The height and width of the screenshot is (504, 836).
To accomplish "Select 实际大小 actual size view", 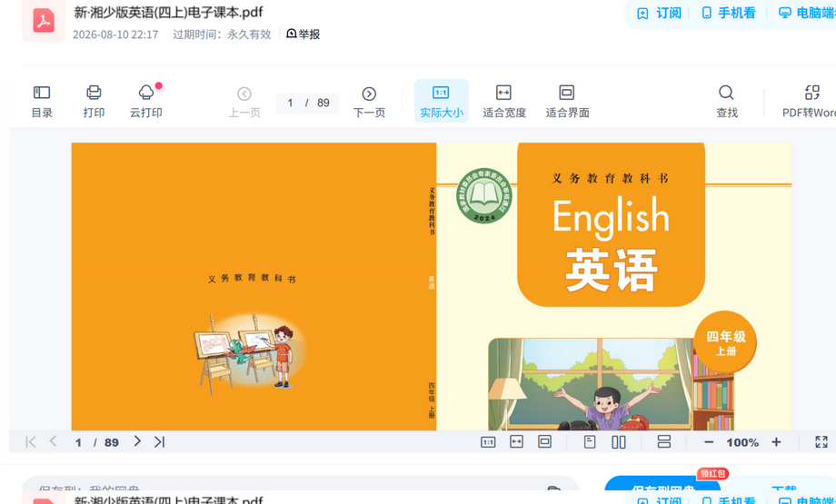I will click(x=442, y=101).
